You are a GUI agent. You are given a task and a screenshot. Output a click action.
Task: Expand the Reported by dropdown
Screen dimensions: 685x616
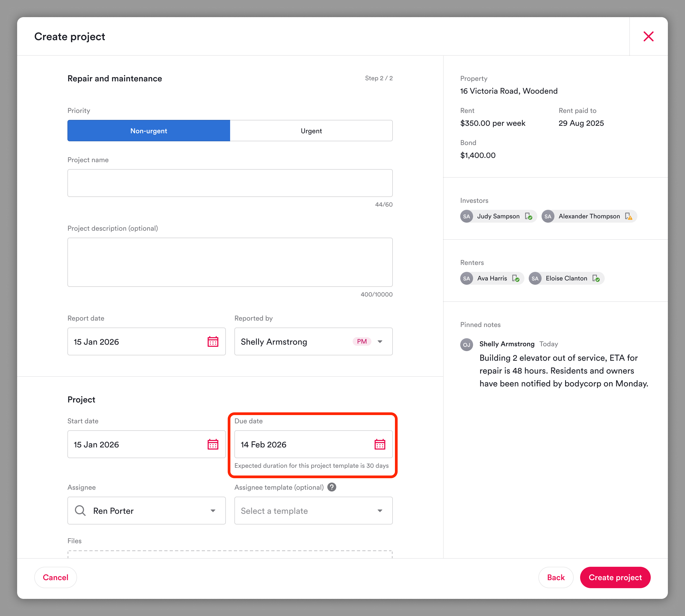(x=380, y=341)
